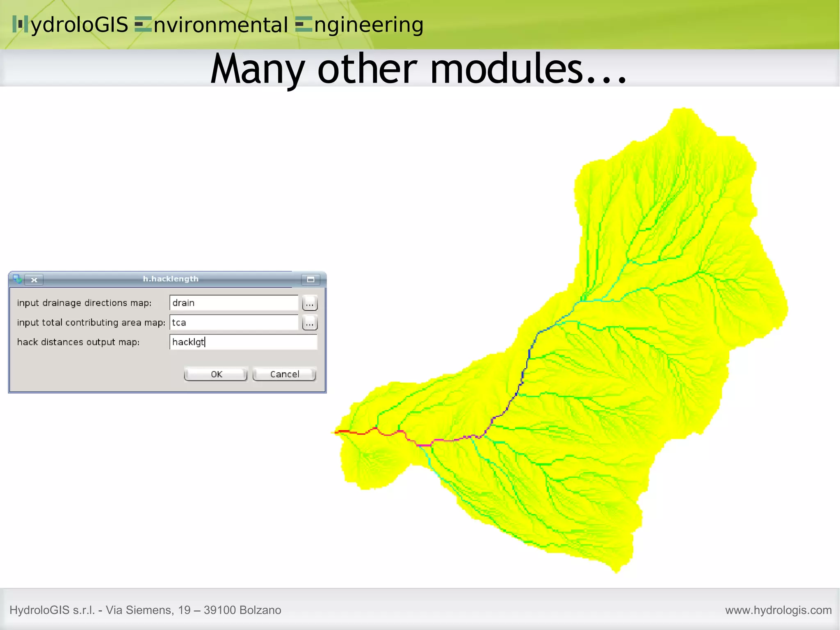Click the HydroloGIS H logo icon
The width and height of the screenshot is (840, 630).
(x=20, y=24)
